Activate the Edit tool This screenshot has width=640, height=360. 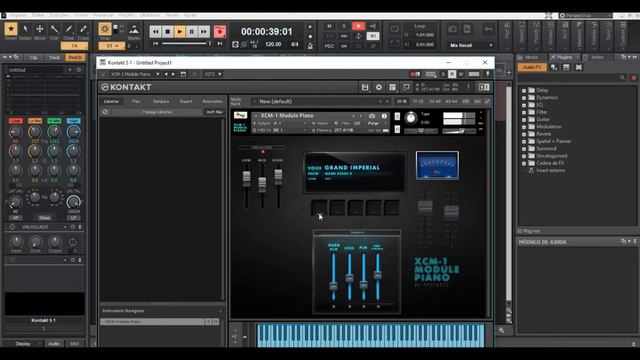click(x=54, y=29)
